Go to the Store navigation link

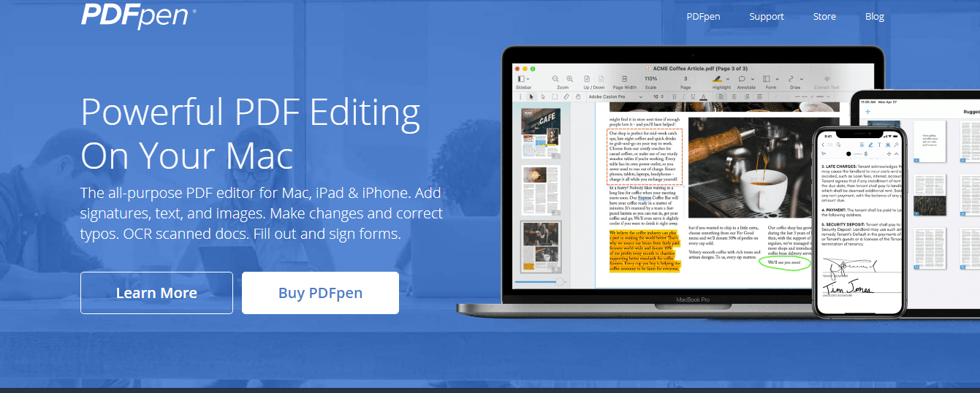(x=824, y=16)
